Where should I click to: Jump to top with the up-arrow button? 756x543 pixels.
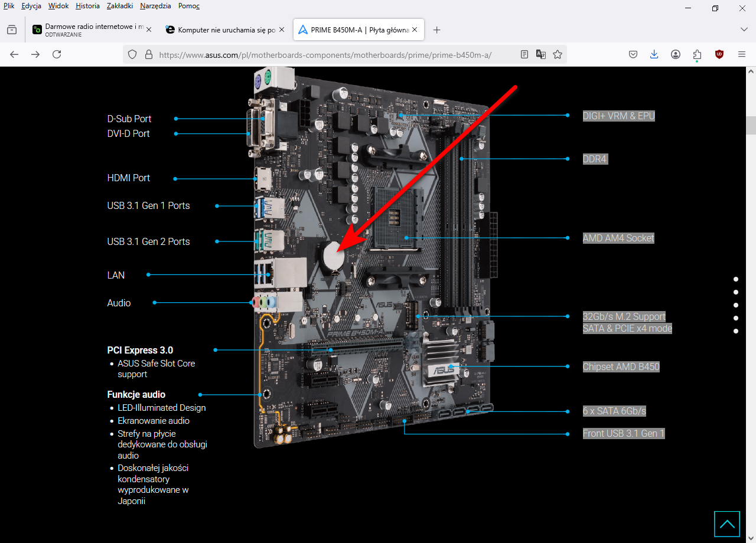[727, 524]
